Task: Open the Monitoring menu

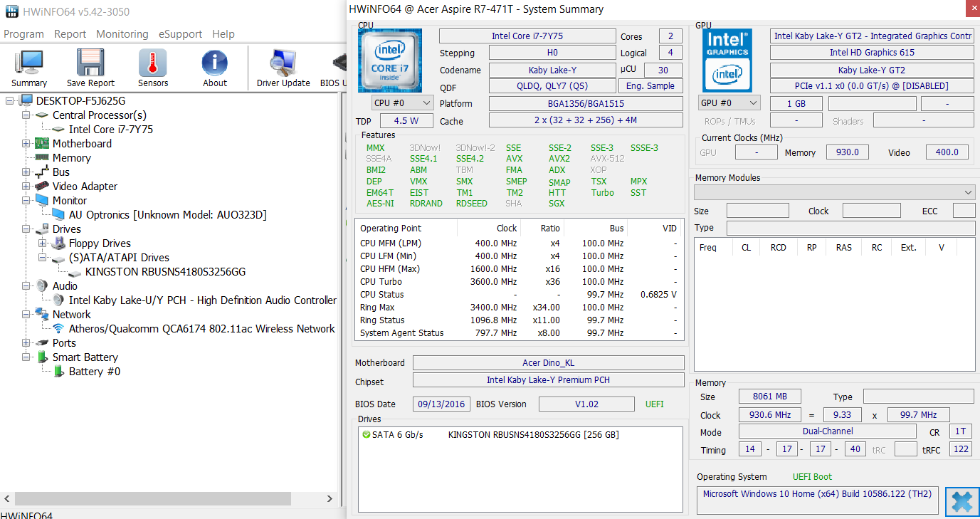Action: tap(122, 34)
